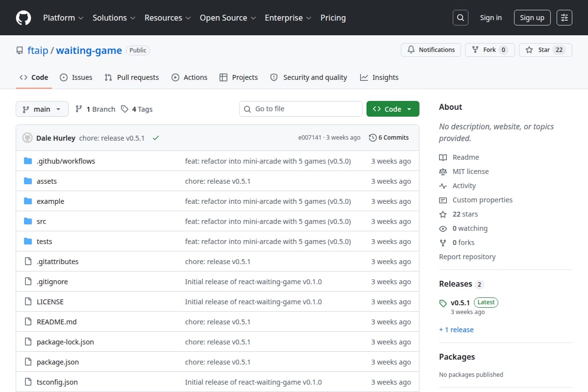Image resolution: width=588 pixels, height=392 pixels.
Task: Open the tsconfig.json file
Action: 57,382
